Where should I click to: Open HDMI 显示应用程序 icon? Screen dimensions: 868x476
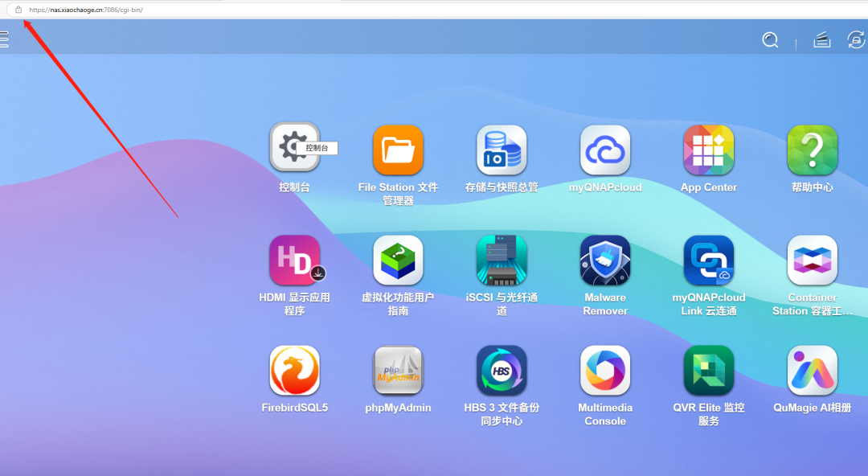click(x=294, y=260)
